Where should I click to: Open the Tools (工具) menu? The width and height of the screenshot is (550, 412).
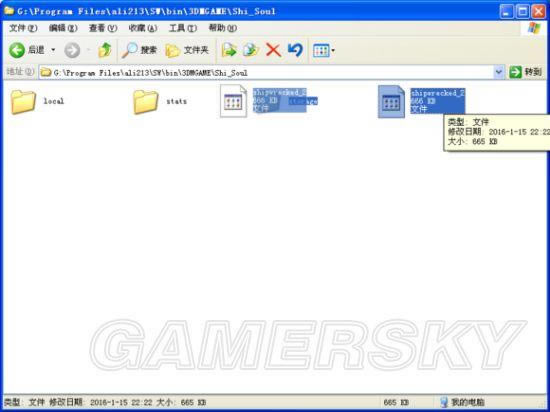(x=183, y=28)
